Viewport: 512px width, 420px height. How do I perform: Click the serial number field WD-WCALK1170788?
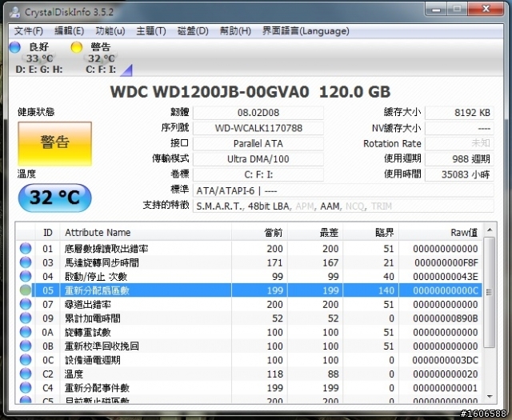coord(258,128)
